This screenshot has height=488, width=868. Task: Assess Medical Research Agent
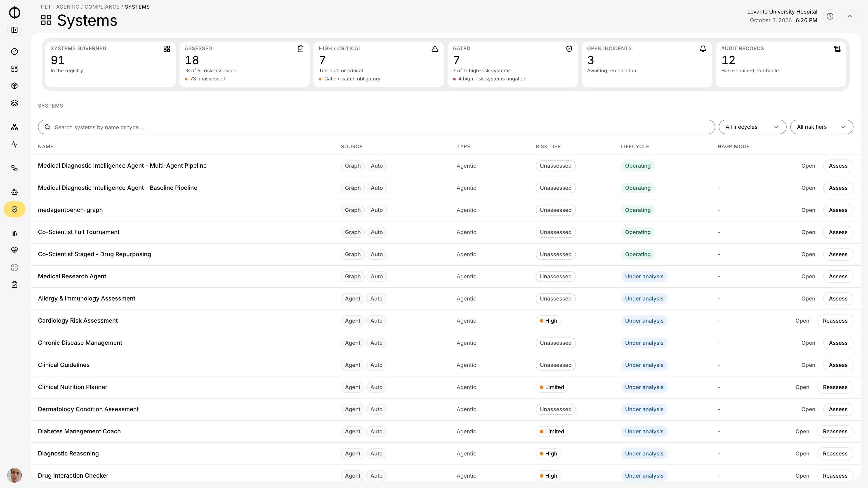(838, 277)
